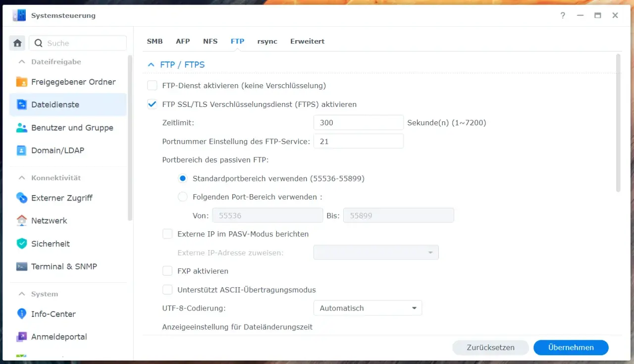This screenshot has height=364, width=634.
Task: Click the home icon in sidebar
Action: coord(18,43)
